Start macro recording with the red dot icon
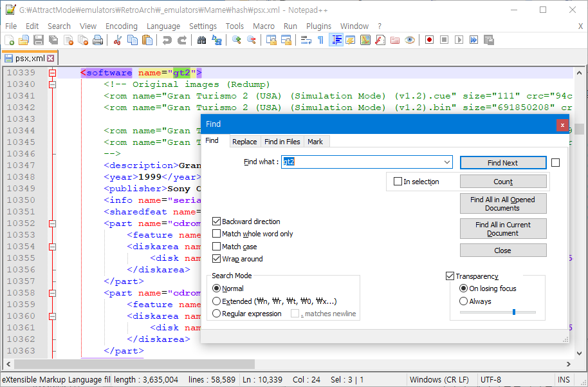The width and height of the screenshot is (588, 387). click(429, 40)
